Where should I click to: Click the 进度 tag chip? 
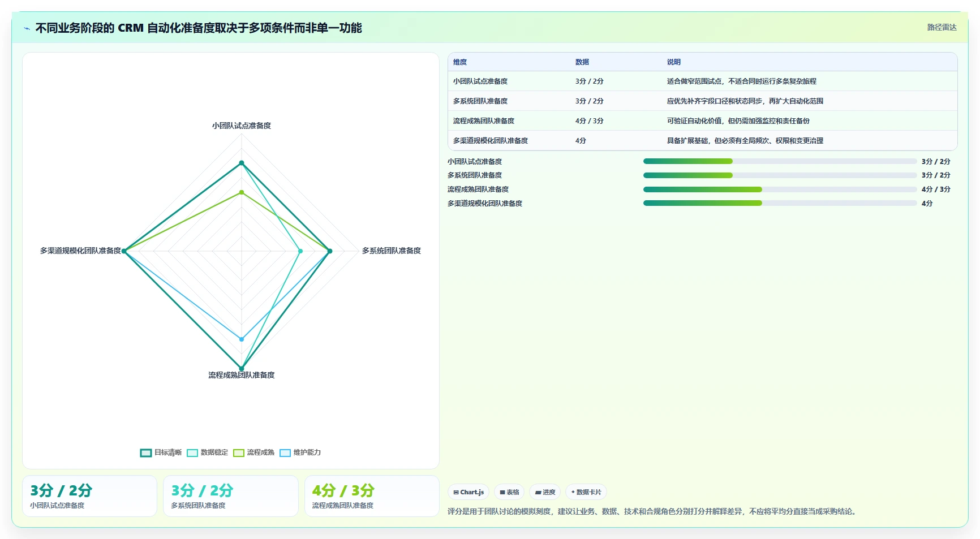545,492
